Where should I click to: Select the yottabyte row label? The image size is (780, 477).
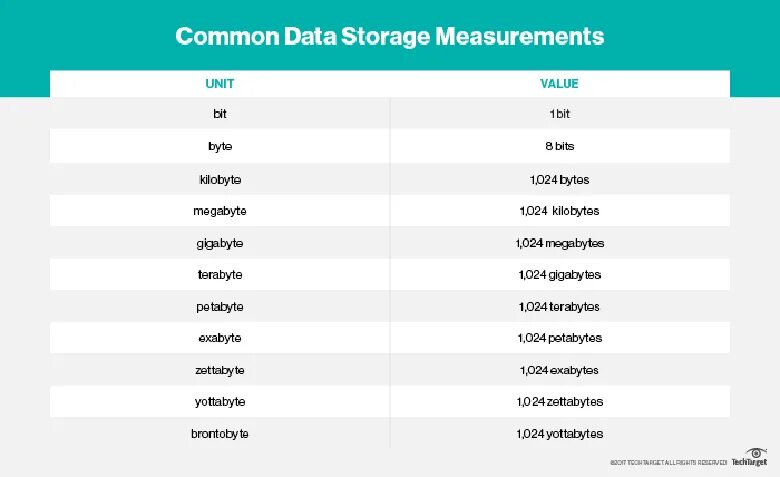point(220,402)
